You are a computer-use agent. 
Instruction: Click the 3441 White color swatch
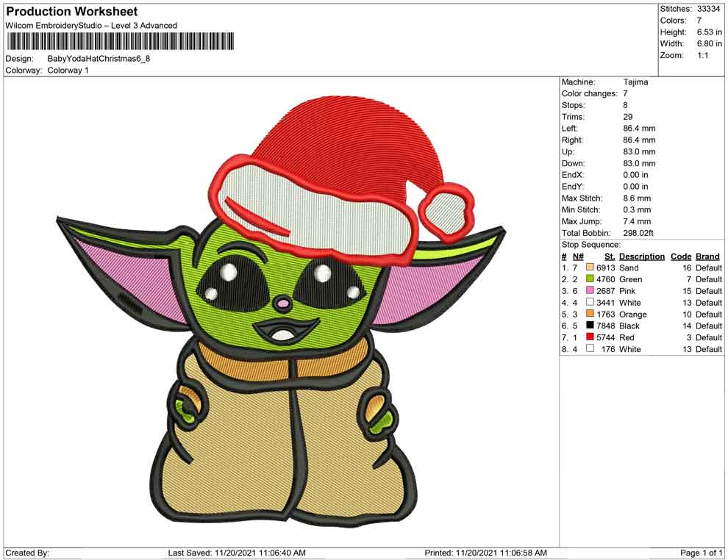(590, 302)
